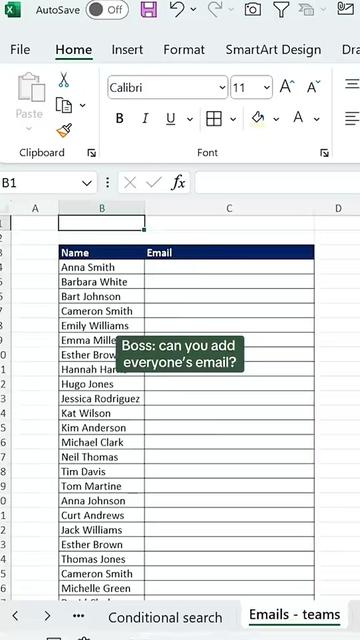Open the Calibri font name box
The image size is (360, 640).
point(168,87)
